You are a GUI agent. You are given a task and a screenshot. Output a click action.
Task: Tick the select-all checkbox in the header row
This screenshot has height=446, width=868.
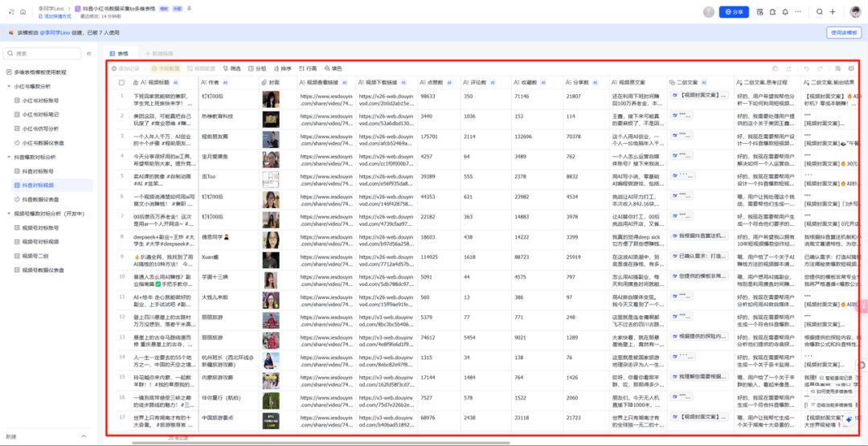[122, 83]
